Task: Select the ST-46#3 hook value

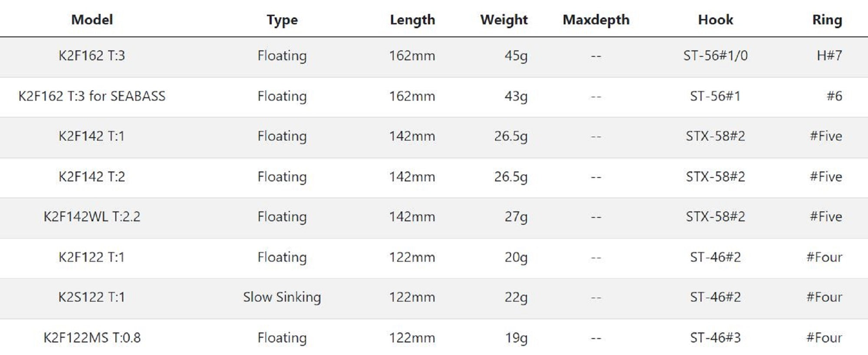Action: 715,338
